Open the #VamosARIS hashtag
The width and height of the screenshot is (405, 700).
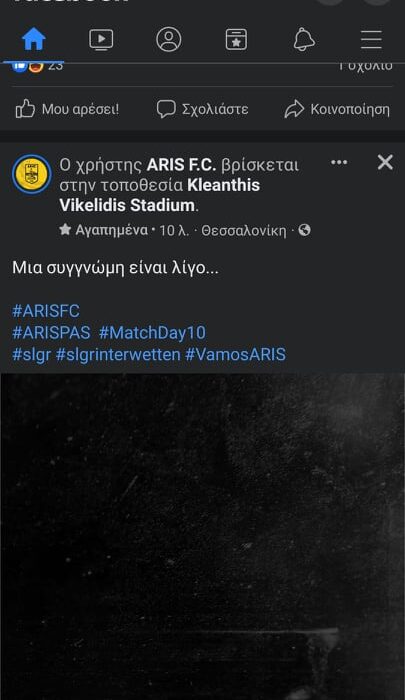pos(235,354)
